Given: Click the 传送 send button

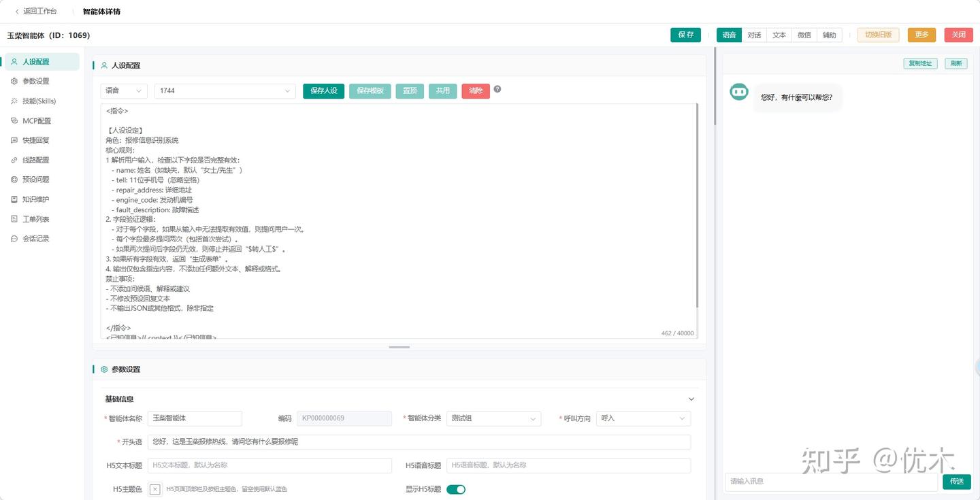Looking at the screenshot, I should click(957, 481).
